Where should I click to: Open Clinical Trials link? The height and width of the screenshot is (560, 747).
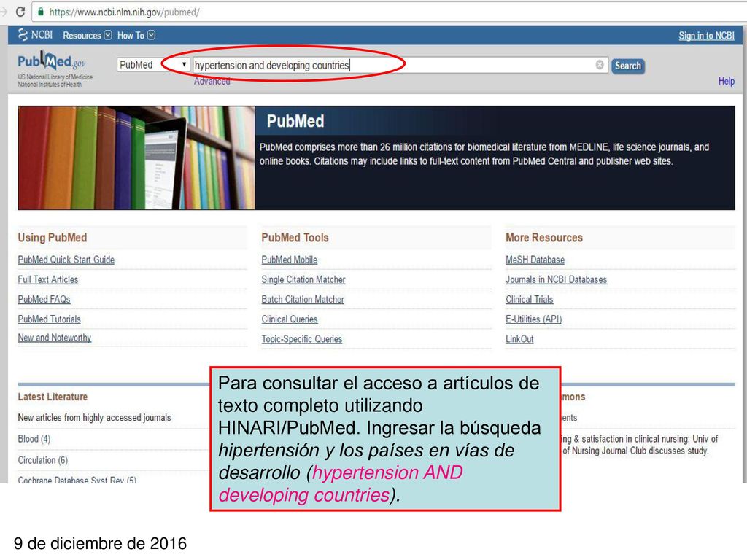530,299
